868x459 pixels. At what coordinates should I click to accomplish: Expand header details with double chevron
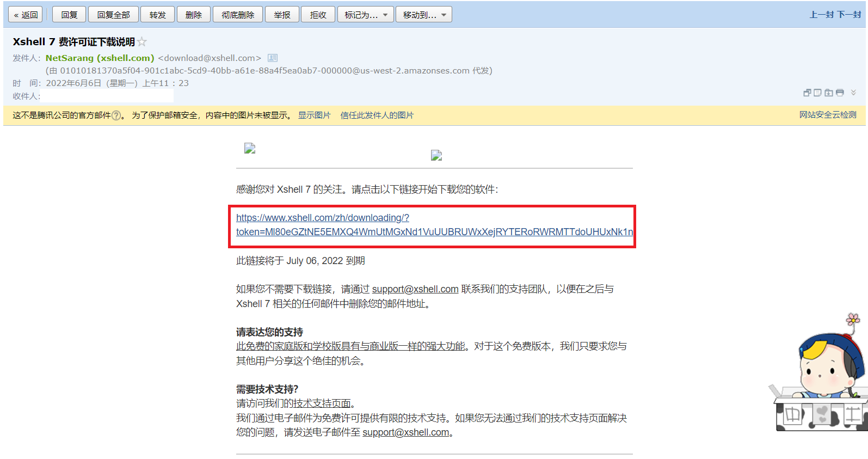pos(853,93)
